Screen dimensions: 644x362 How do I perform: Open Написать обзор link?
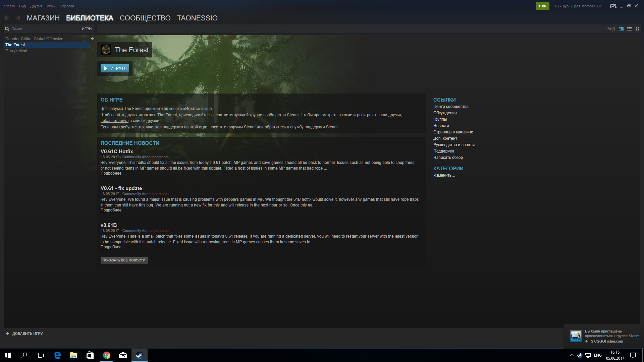448,158
